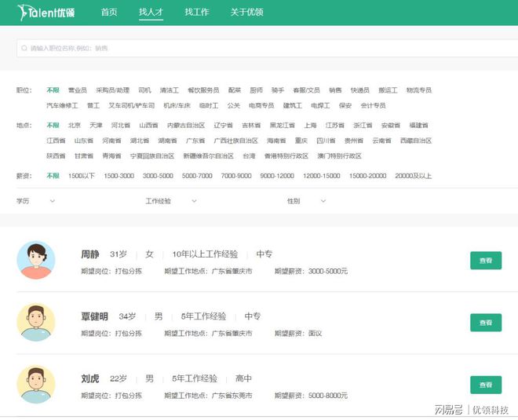Focus the job title search field
518x420 pixels.
point(268,48)
